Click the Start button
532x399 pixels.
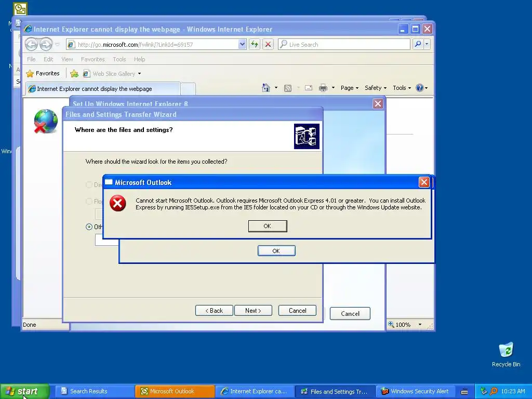tap(24, 391)
